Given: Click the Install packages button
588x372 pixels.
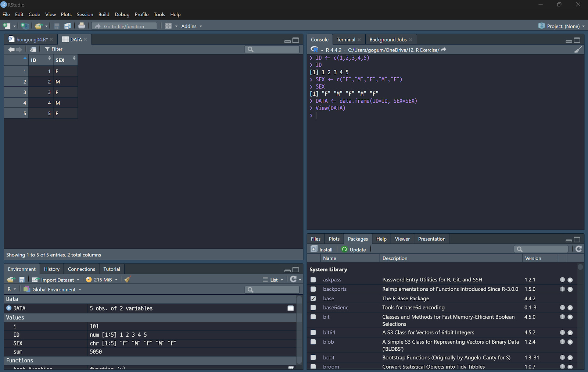Looking at the screenshot, I should coord(322,249).
